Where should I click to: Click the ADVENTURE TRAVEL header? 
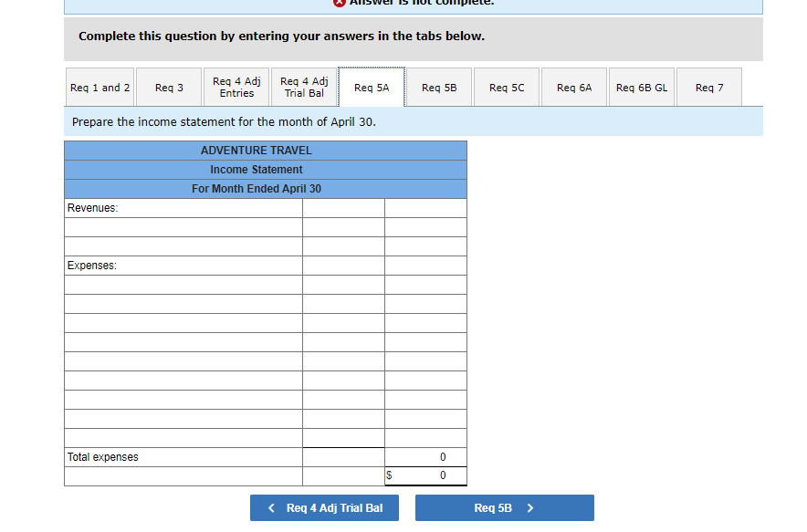[x=266, y=151]
